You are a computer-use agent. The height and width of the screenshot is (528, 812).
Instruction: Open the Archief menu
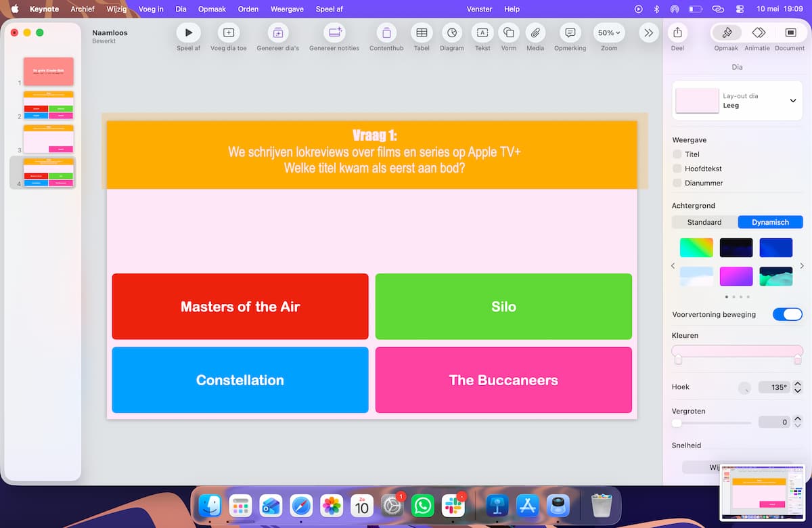pyautogui.click(x=83, y=9)
